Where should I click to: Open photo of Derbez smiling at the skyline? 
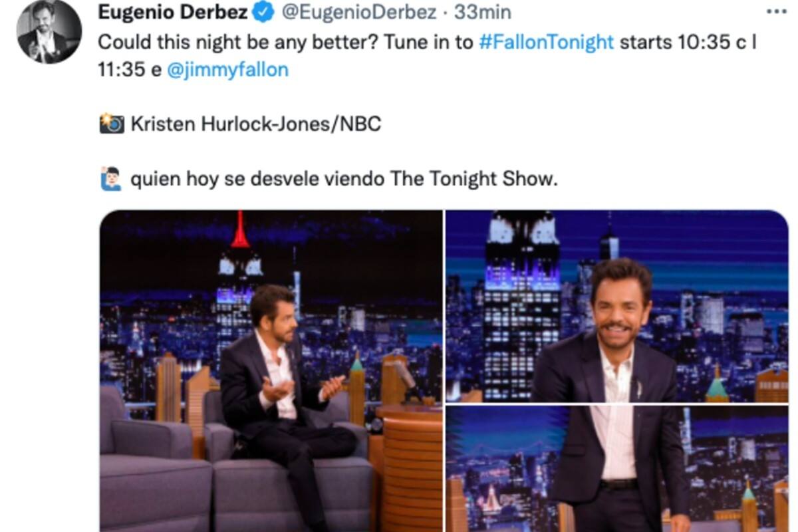click(x=617, y=306)
